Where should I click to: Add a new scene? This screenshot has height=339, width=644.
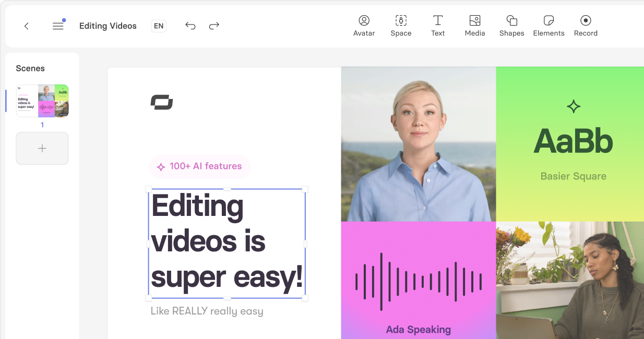click(42, 149)
